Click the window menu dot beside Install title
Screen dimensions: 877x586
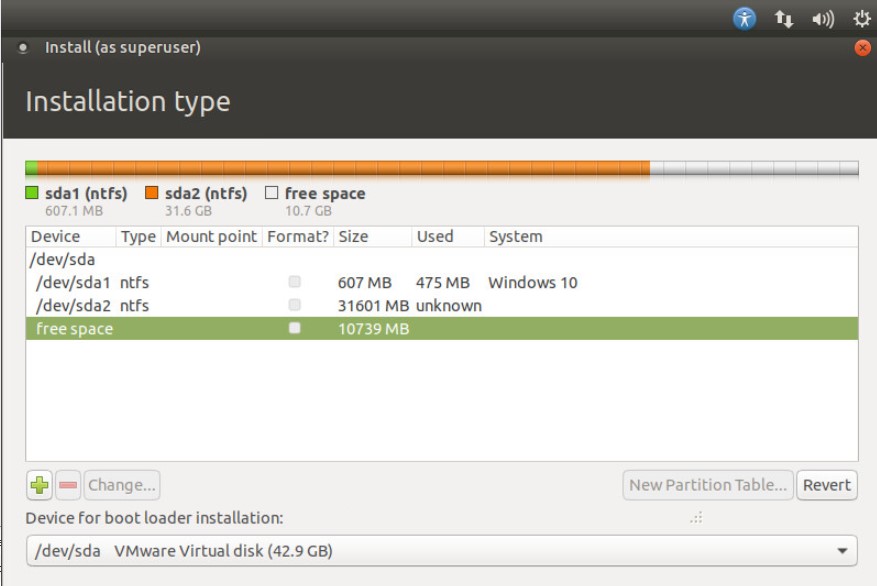pyautogui.click(x=23, y=47)
